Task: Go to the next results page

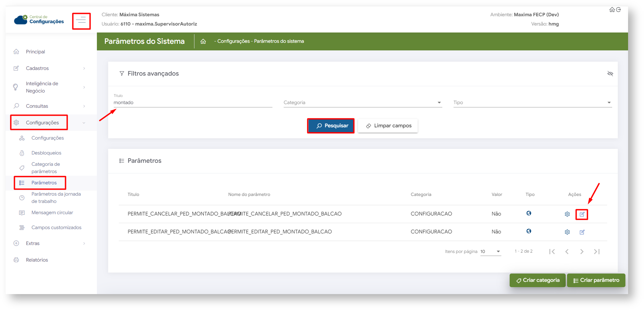Action: tap(582, 252)
